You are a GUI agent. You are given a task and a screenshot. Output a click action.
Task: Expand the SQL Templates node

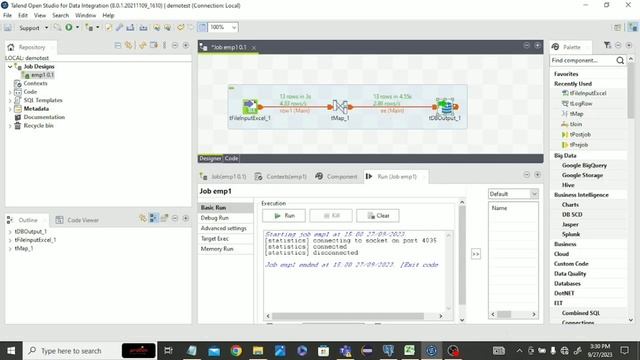[10, 100]
